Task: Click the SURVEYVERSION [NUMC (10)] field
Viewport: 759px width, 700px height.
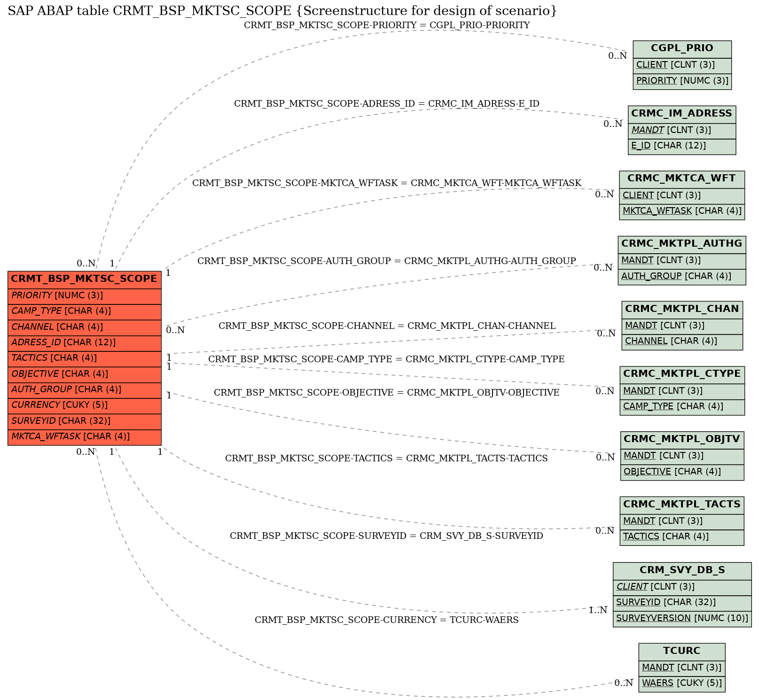Action: pos(682,619)
